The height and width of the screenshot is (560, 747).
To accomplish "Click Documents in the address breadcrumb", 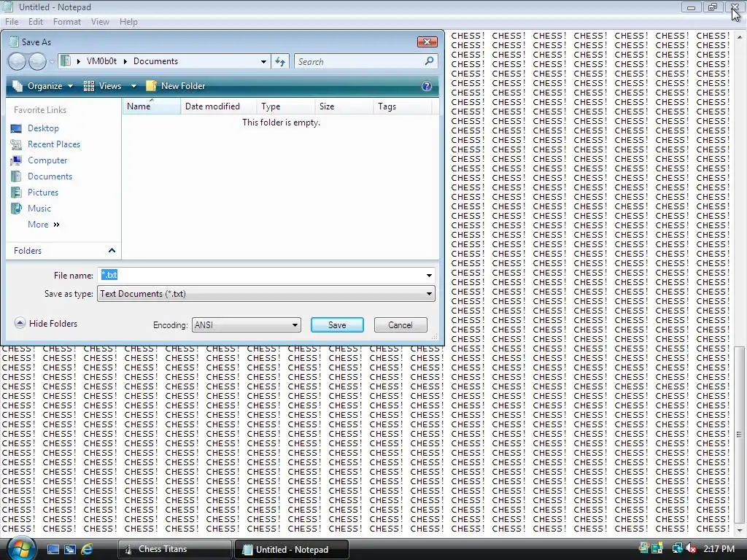I will click(x=155, y=61).
